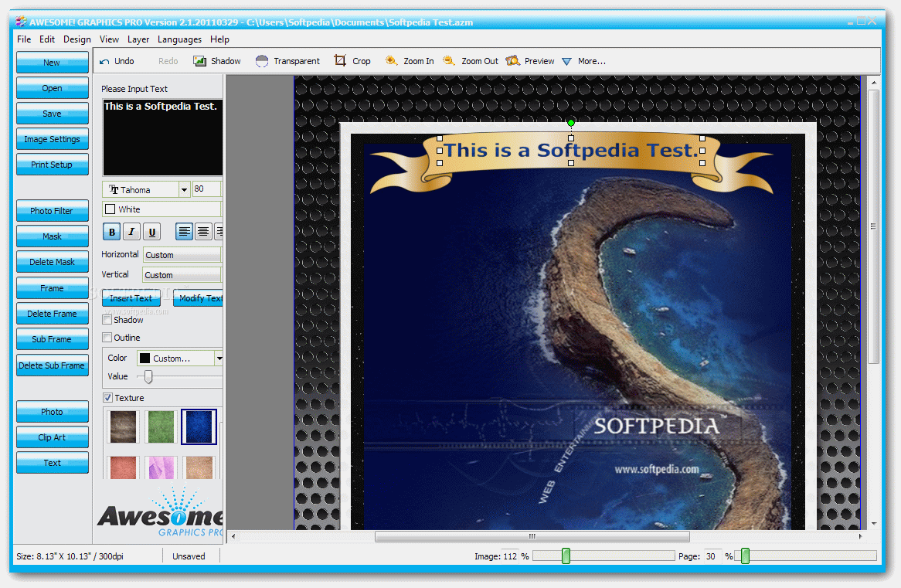
Task: Click the Save button
Action: (53, 114)
